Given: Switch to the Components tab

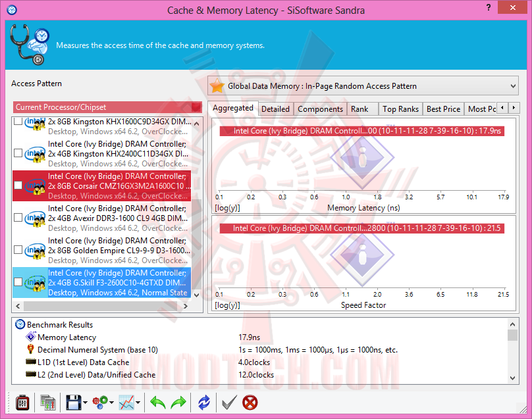Looking at the screenshot, I should (x=320, y=109).
